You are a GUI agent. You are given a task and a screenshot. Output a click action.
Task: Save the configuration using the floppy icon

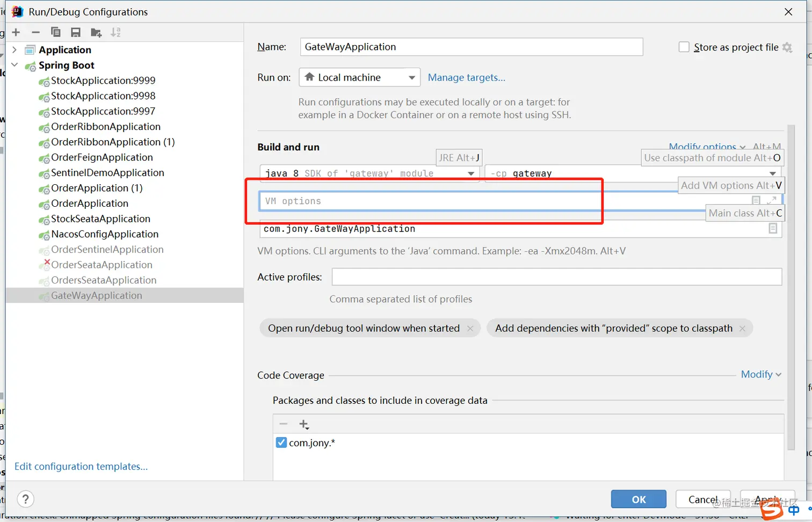(76, 32)
